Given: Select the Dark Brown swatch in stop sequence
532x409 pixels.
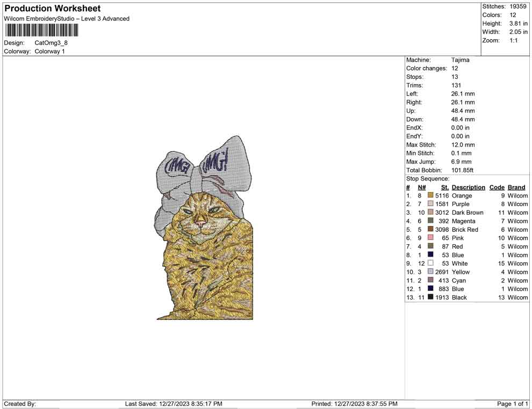Looking at the screenshot, I should (x=429, y=213).
